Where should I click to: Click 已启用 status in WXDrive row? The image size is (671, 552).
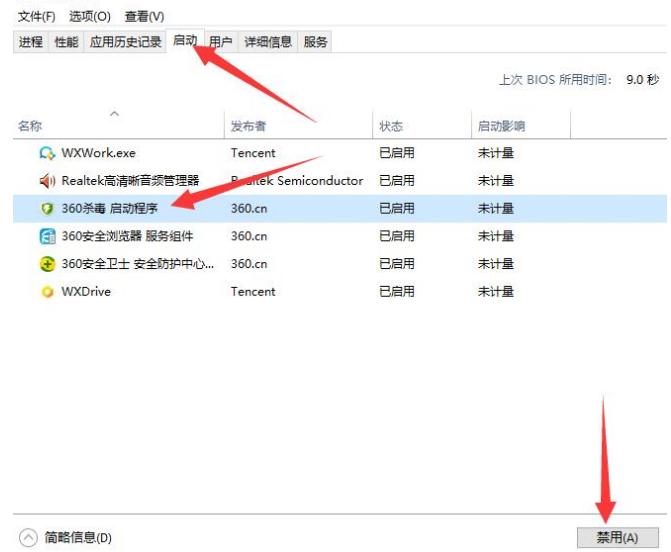click(x=397, y=292)
